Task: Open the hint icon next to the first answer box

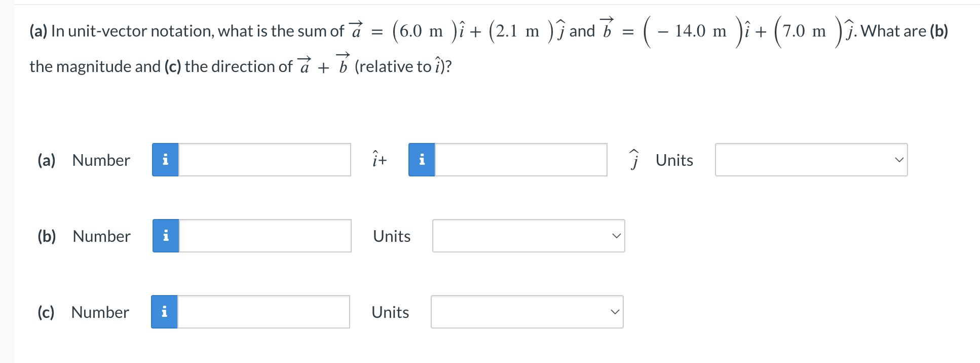Action: 165,160
